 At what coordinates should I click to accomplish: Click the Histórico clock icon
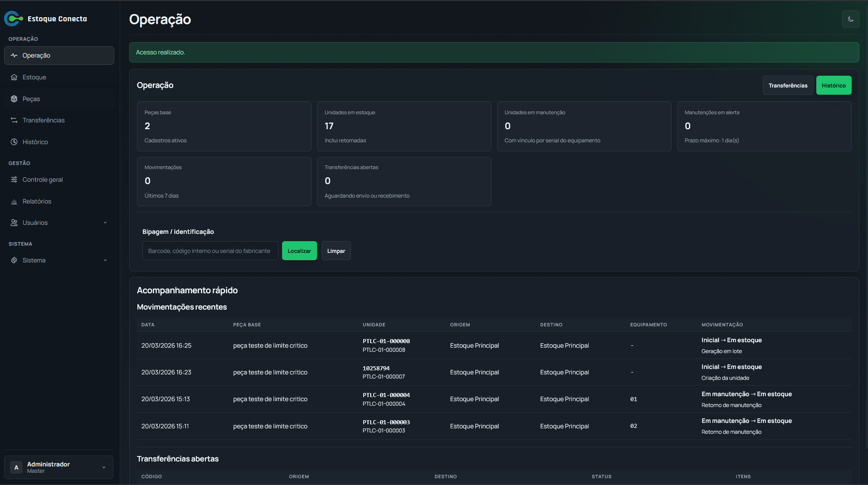click(14, 142)
